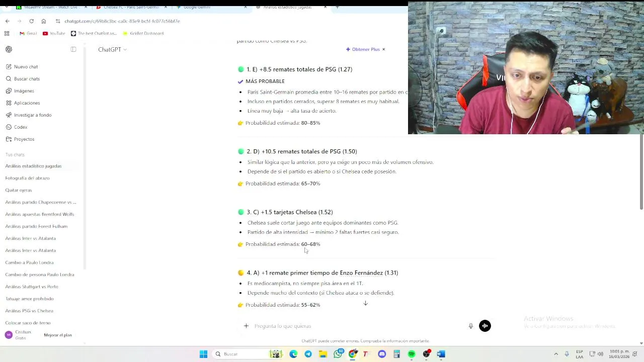Screen dimensions: 644x362
Task: Open Telegram from the taskbar
Action: 308,354
